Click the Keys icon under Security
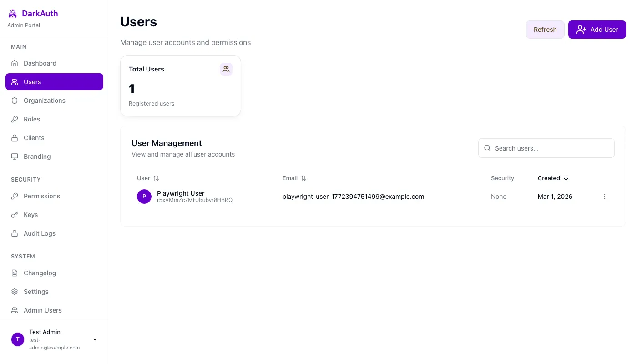 click(x=14, y=215)
